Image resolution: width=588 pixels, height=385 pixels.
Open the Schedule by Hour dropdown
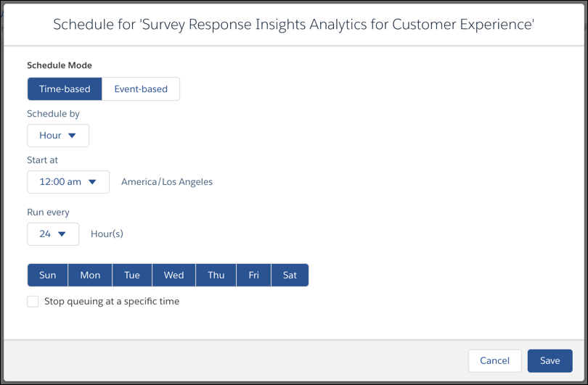point(58,136)
